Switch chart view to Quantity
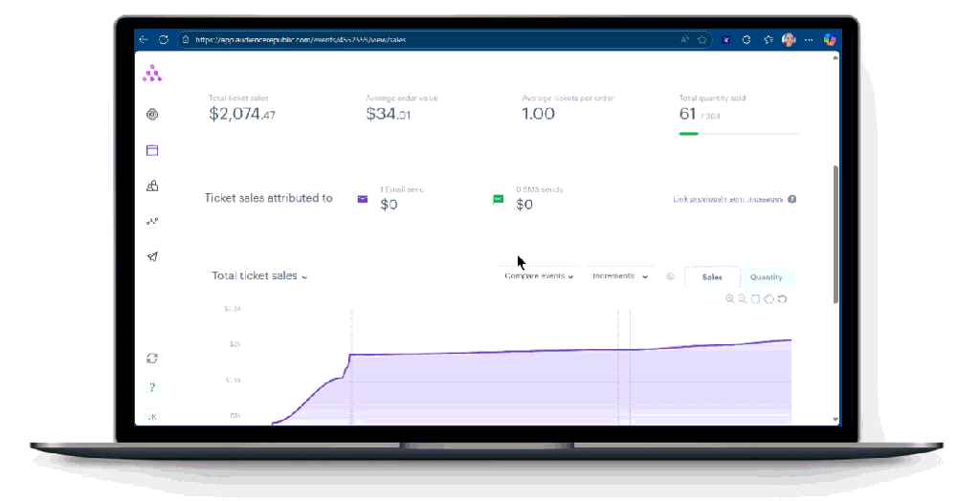Image resolution: width=980 pixels, height=501 pixels. [x=766, y=277]
